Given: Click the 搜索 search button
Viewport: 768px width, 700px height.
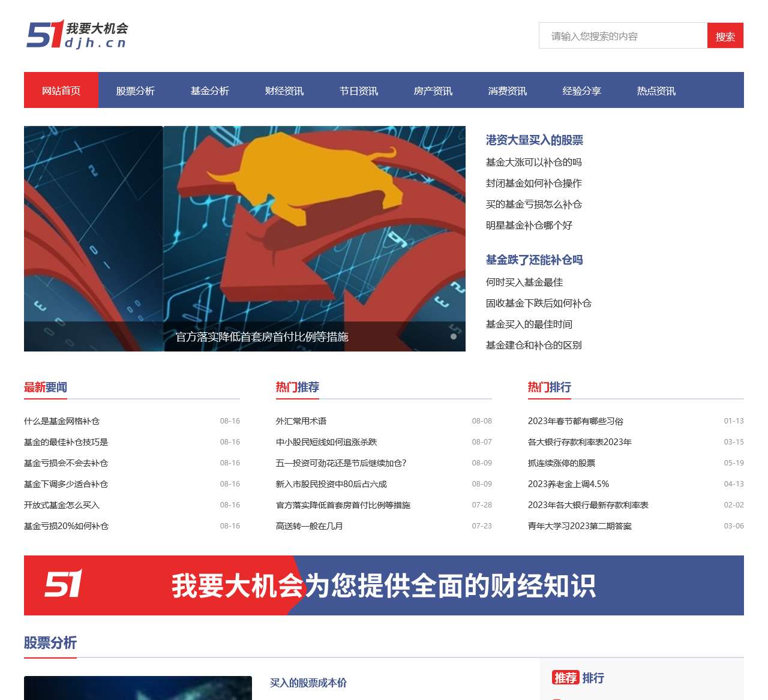Looking at the screenshot, I should click(725, 36).
